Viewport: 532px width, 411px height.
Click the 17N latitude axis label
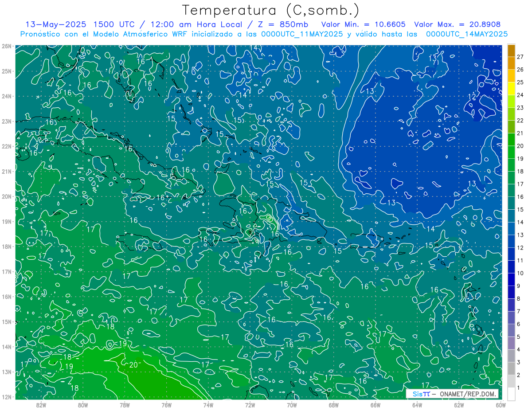pyautogui.click(x=6, y=271)
